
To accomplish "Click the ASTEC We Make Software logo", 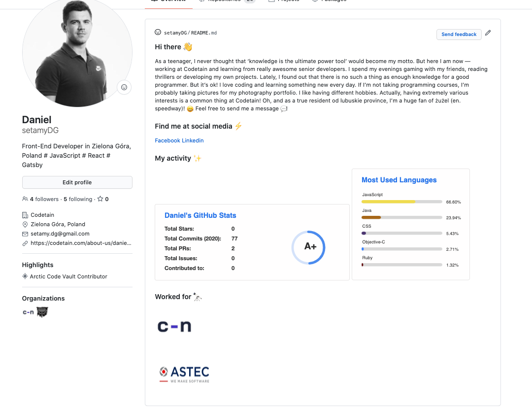I will [184, 375].
